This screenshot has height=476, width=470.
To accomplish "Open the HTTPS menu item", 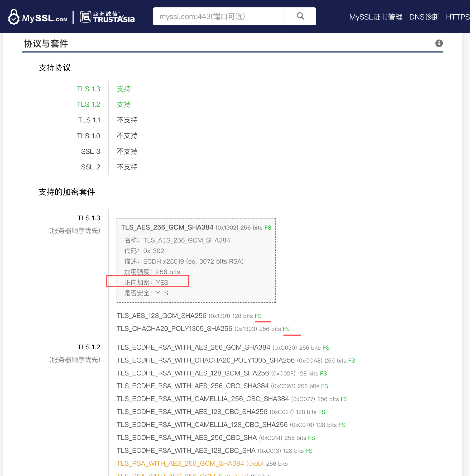I will pos(458,17).
